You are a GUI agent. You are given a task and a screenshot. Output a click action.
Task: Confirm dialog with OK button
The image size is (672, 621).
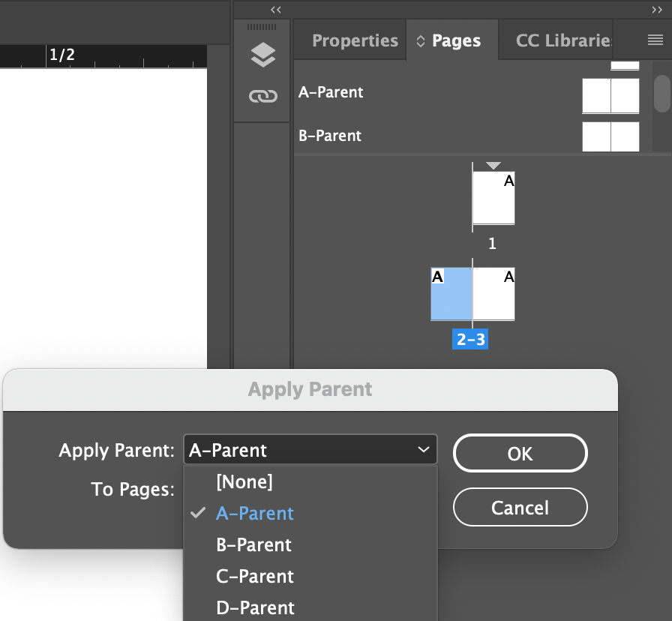pos(520,454)
